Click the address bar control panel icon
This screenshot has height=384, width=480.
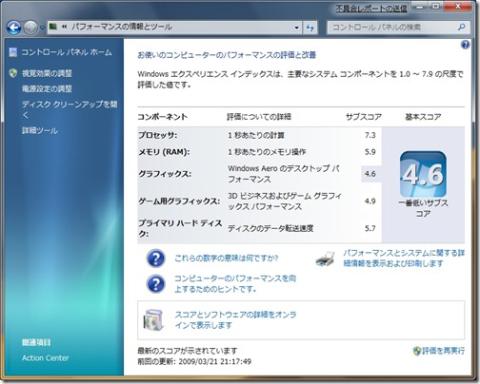click(x=53, y=27)
